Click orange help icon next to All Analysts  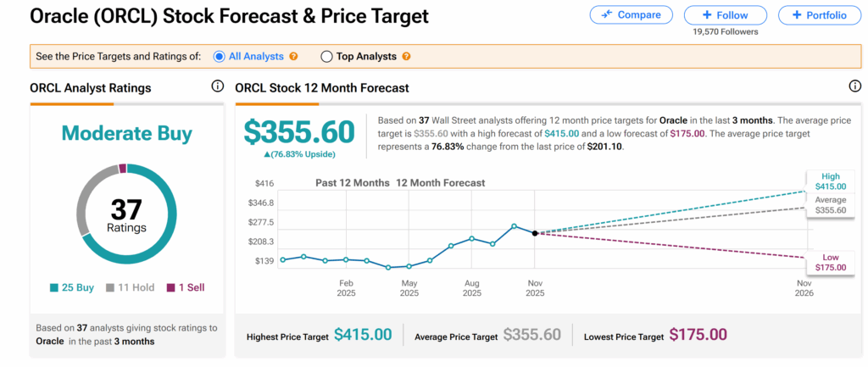click(x=293, y=57)
